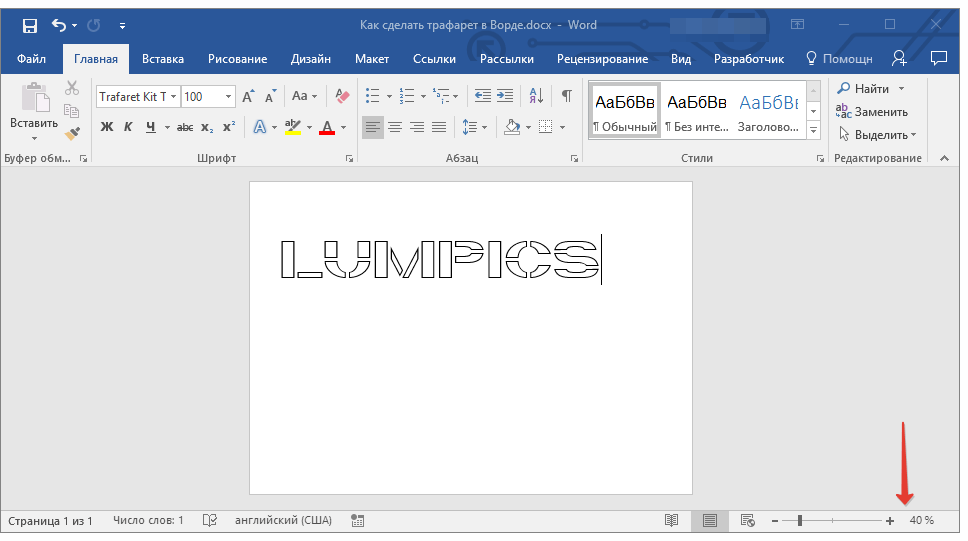Switch to Read Mode in the status bar

click(672, 520)
